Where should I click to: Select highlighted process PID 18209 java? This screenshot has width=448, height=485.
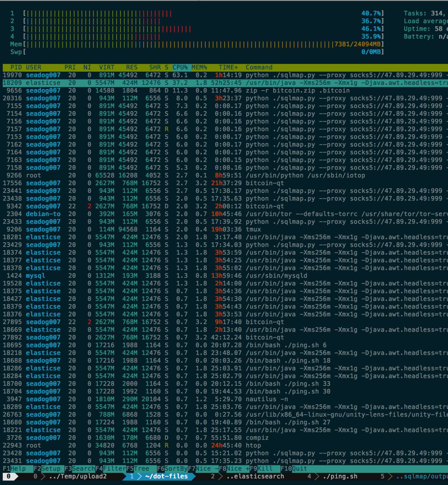click(x=225, y=83)
